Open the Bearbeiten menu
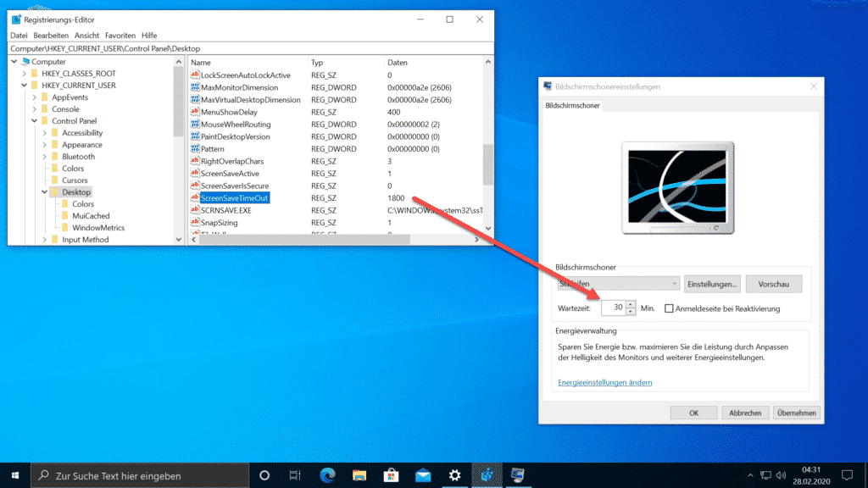The height and width of the screenshot is (488, 868). pos(51,36)
